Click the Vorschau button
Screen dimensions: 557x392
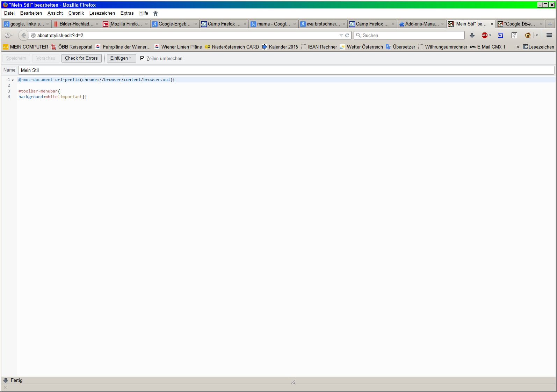pyautogui.click(x=46, y=58)
